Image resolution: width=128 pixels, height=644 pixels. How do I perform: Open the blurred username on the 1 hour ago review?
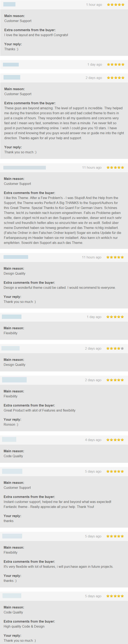(9, 4)
